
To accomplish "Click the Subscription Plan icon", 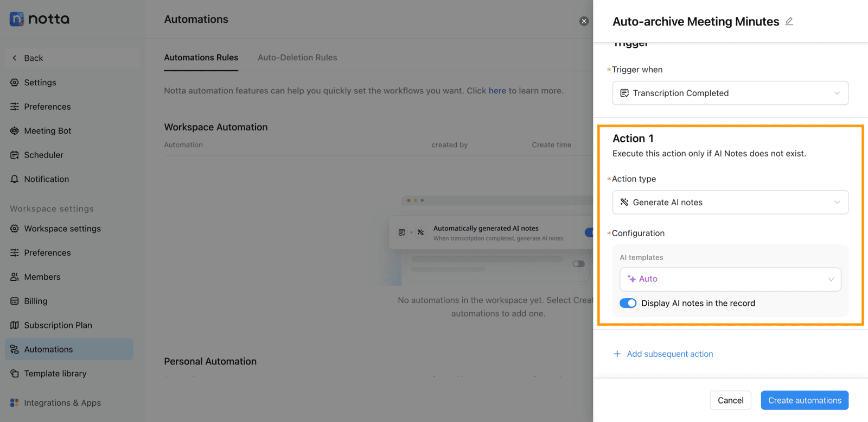I will pyautogui.click(x=15, y=325).
